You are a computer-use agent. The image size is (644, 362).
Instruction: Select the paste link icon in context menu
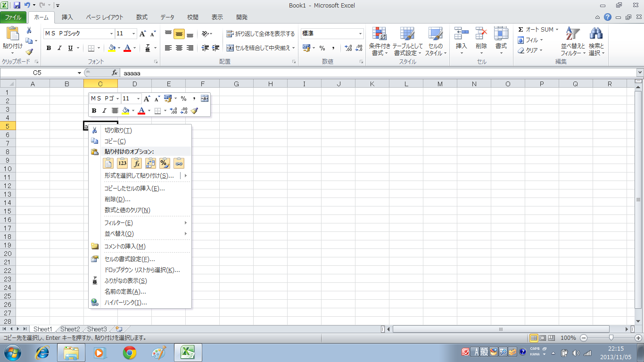(179, 163)
